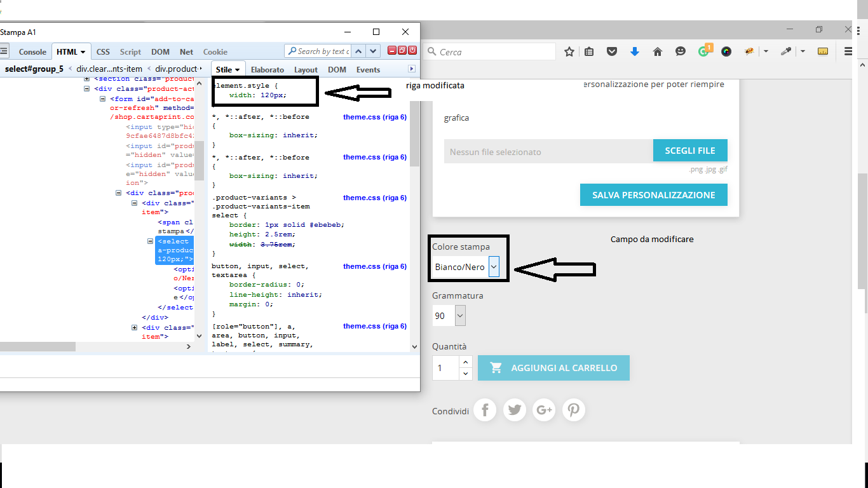Image resolution: width=868 pixels, height=488 pixels.
Task: Select the Stile side panel tab
Action: point(227,69)
